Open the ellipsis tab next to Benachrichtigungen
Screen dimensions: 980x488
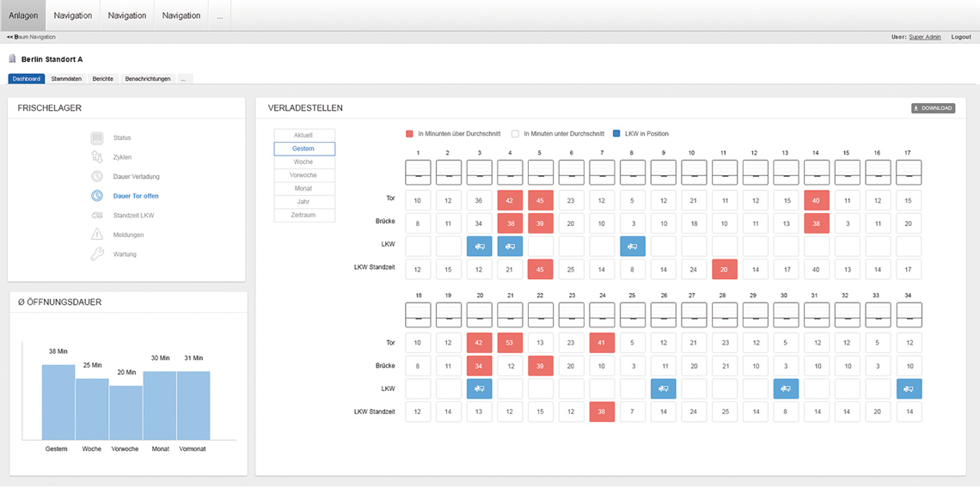[x=184, y=79]
